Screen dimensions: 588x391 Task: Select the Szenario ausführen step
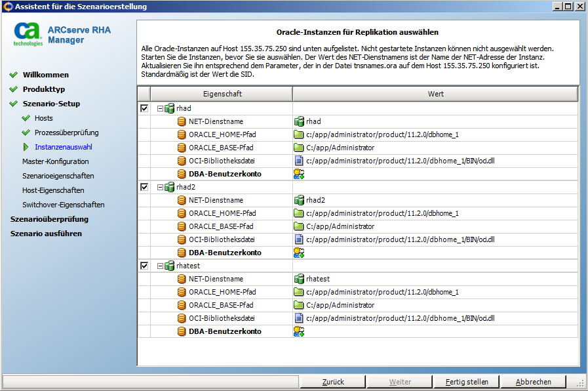click(46, 234)
